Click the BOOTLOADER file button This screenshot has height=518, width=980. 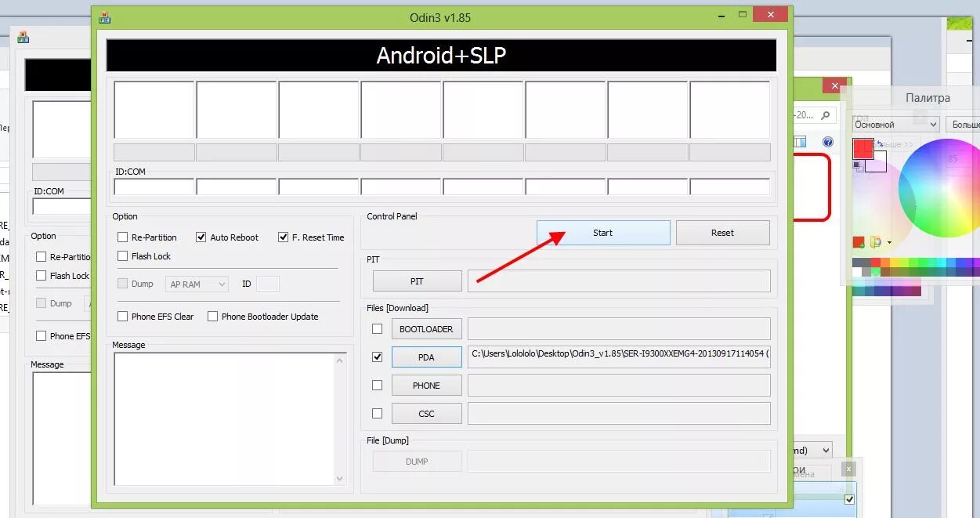pyautogui.click(x=426, y=329)
